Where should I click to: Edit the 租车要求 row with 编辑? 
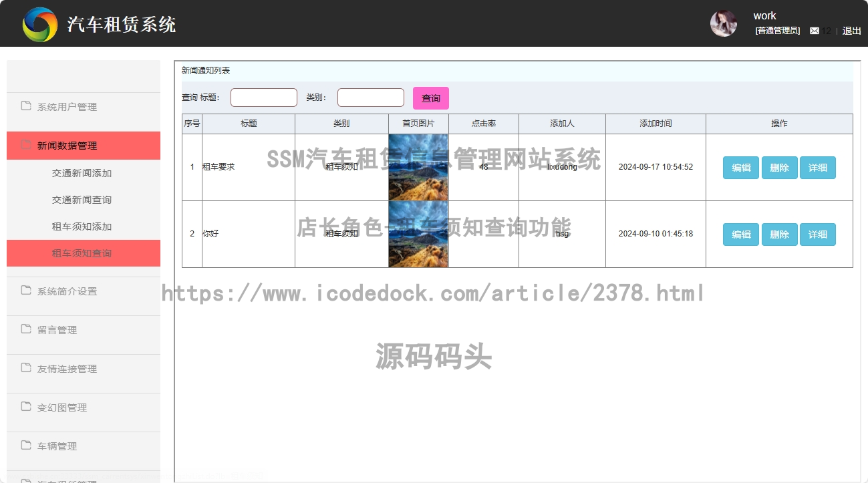point(741,168)
